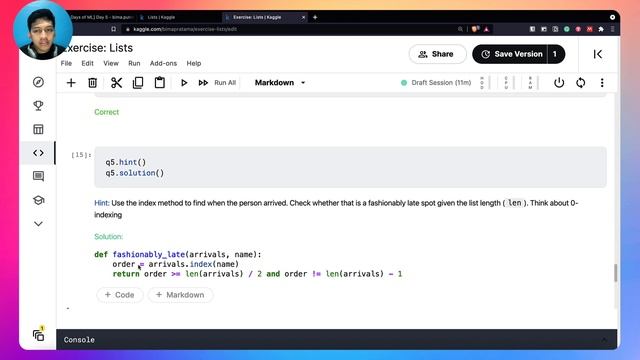Open the Help menu
Screen dimensions: 640x360
point(194,63)
